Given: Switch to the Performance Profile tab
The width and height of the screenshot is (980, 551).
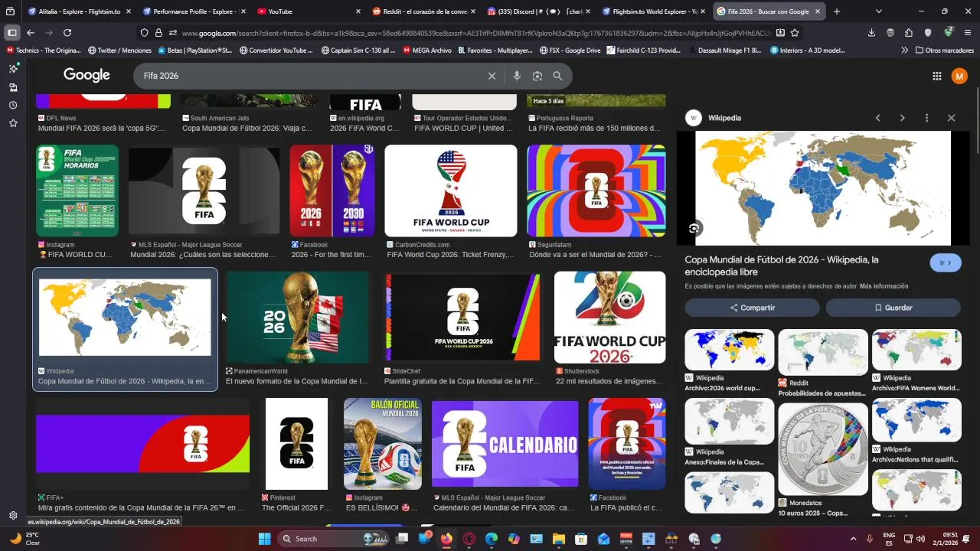Looking at the screenshot, I should (194, 11).
